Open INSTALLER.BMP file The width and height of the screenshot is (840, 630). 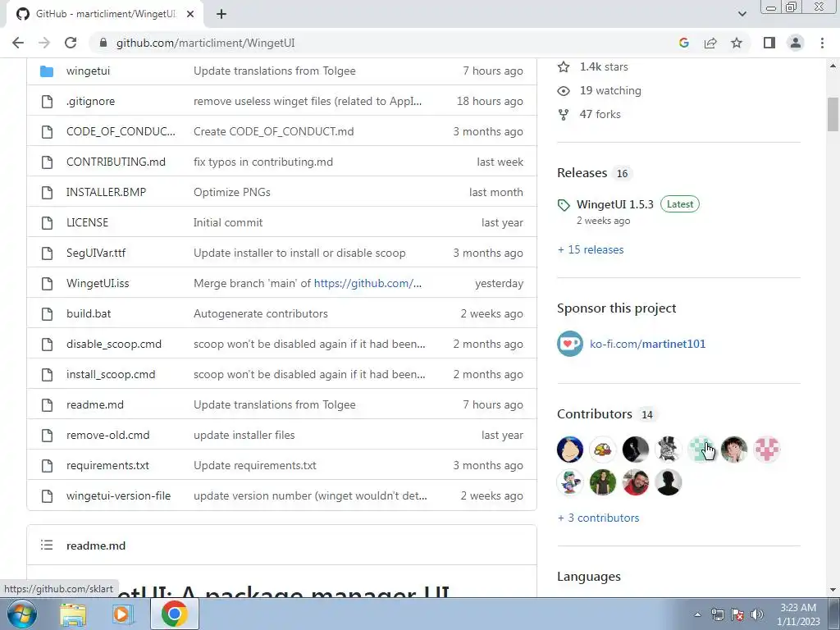tap(106, 192)
